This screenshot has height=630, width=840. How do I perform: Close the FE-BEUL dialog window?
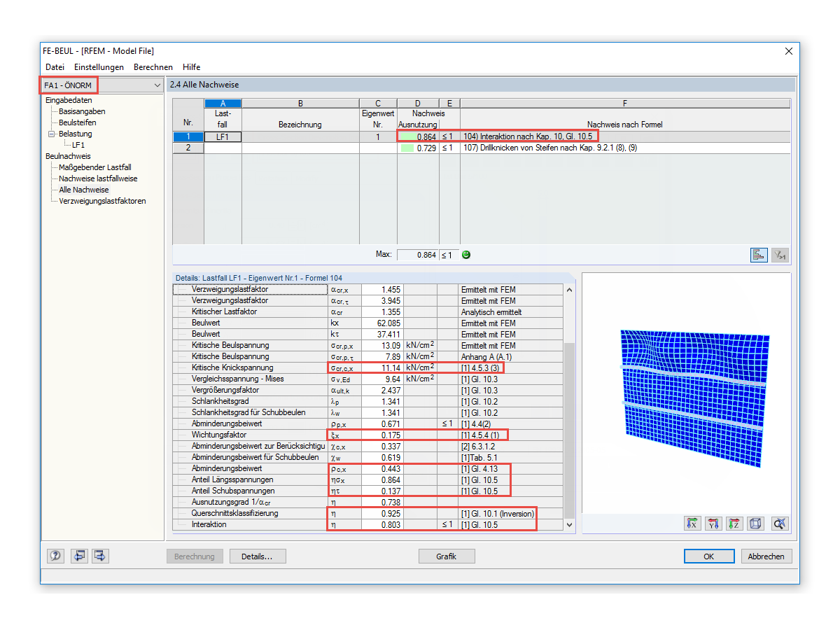click(789, 51)
